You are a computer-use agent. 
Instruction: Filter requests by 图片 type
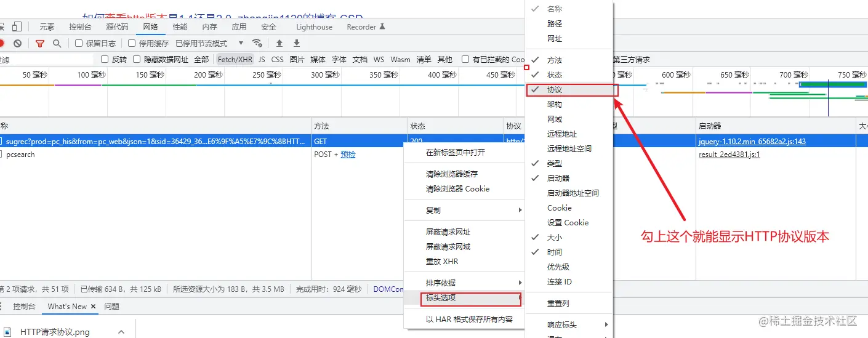297,60
